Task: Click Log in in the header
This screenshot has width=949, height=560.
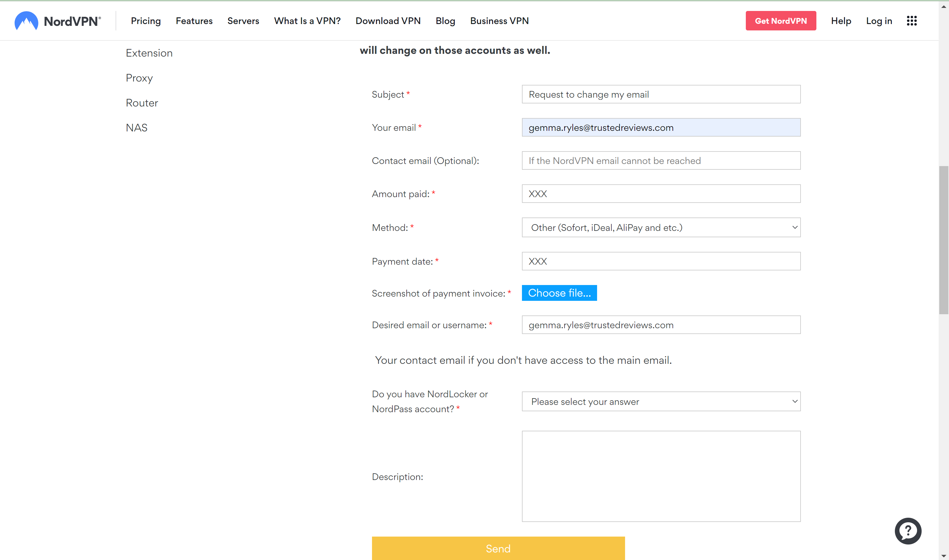Action: click(879, 21)
